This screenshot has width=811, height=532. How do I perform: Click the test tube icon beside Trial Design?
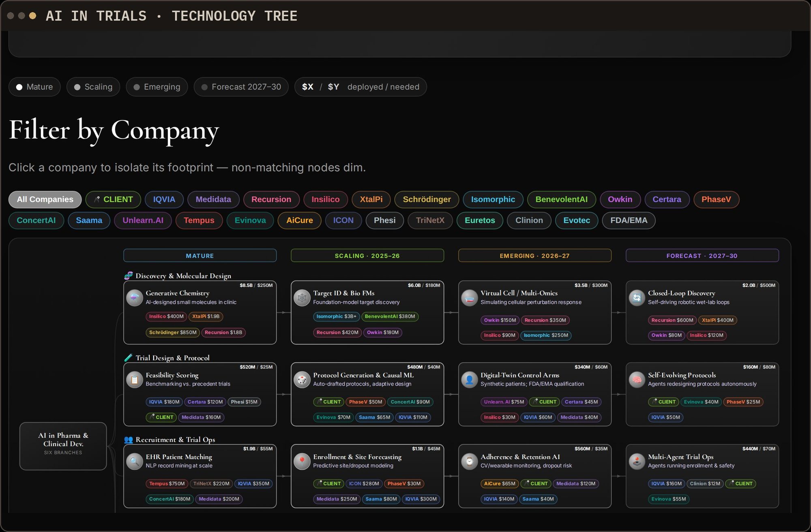point(129,357)
